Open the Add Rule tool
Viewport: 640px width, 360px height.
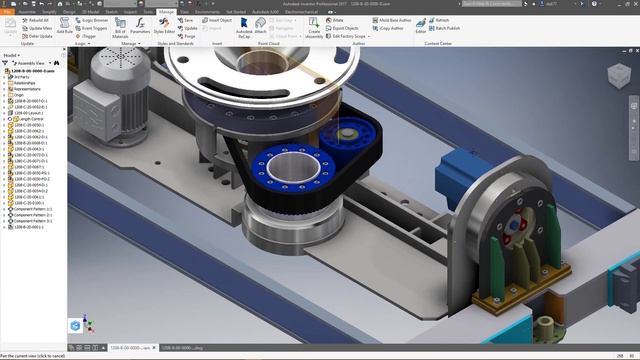[64, 25]
